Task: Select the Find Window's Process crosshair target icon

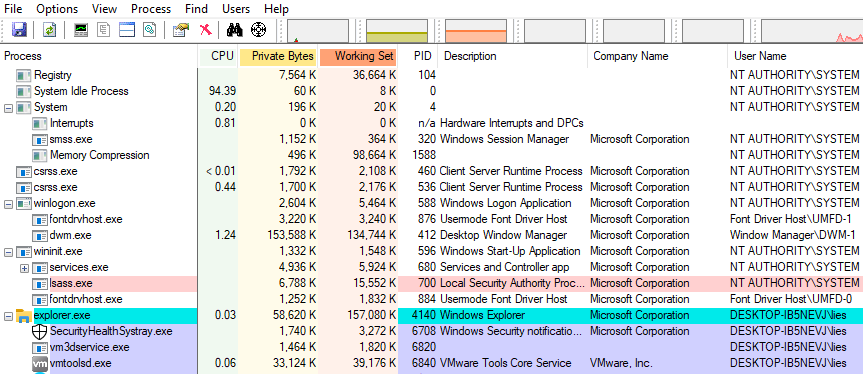Action: pos(259,30)
